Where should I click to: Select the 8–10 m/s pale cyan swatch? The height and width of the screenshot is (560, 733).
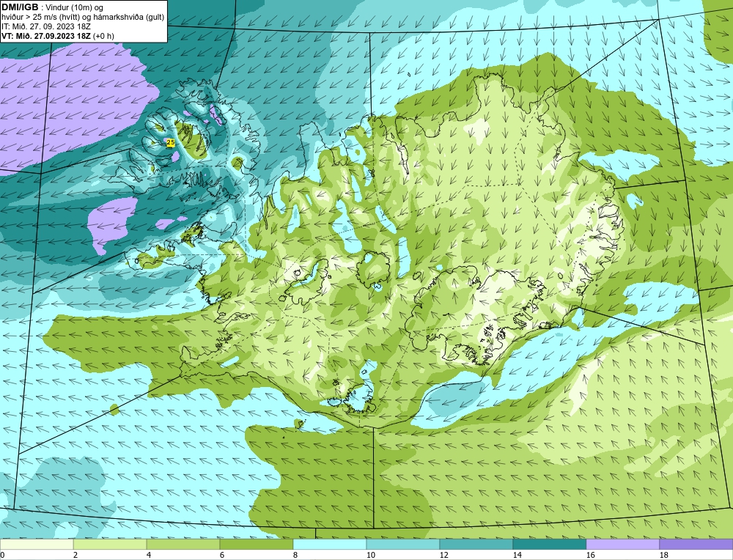330,545
